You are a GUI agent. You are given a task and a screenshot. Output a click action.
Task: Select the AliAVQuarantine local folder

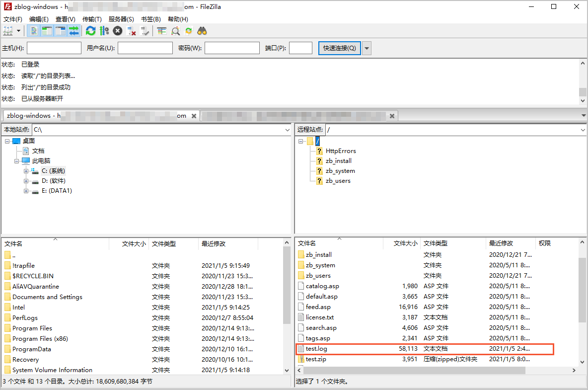[143, 287]
